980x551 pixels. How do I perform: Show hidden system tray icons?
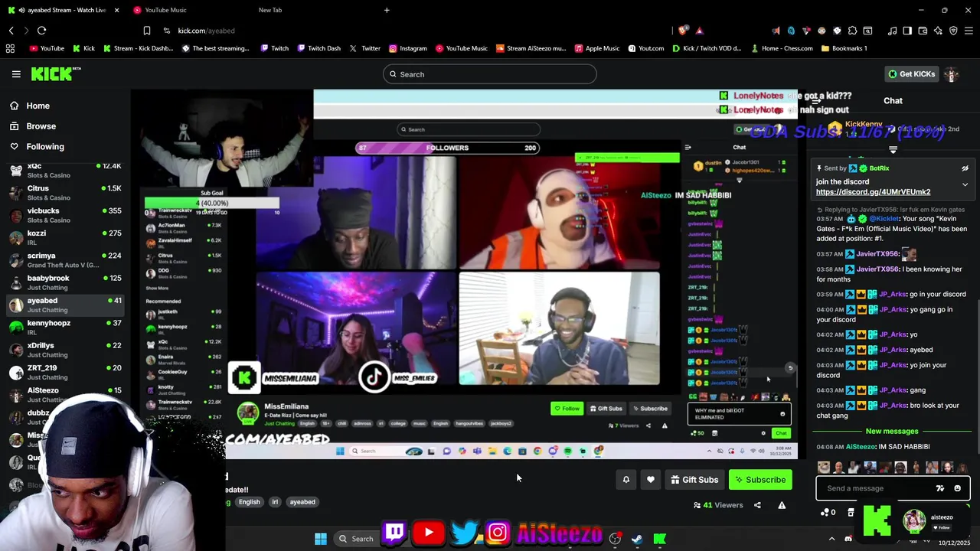[x=831, y=539]
